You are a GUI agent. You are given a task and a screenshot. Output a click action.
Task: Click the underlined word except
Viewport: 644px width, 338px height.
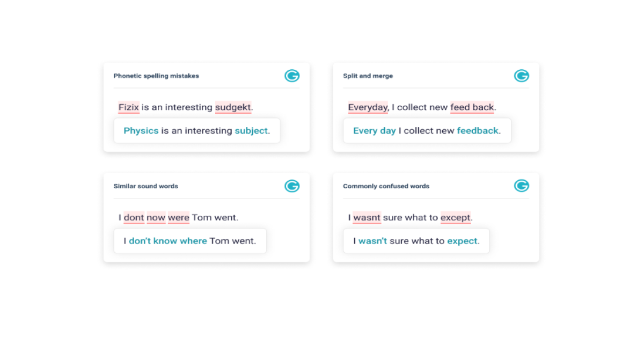tap(456, 218)
